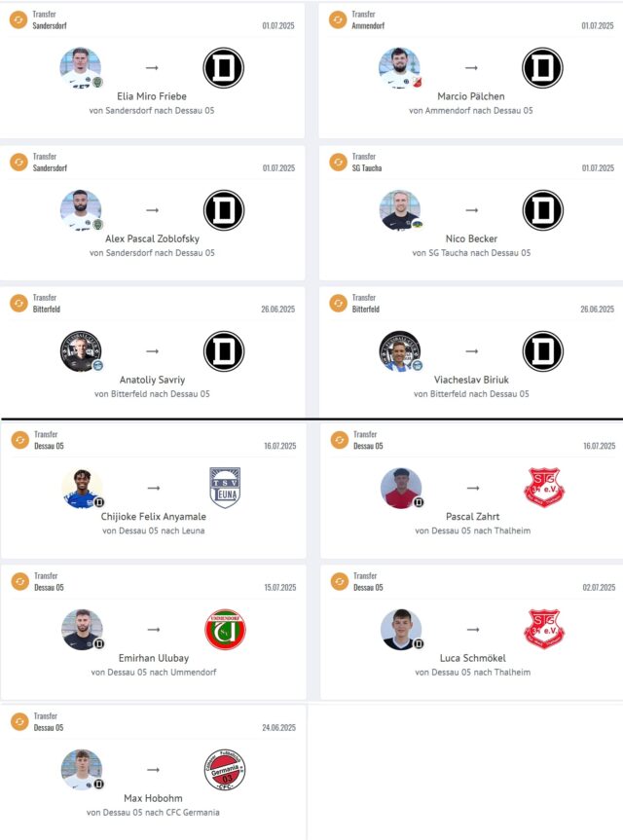Open Chijioke Felix Anyamale player photo
This screenshot has height=840, width=623.
83,488
